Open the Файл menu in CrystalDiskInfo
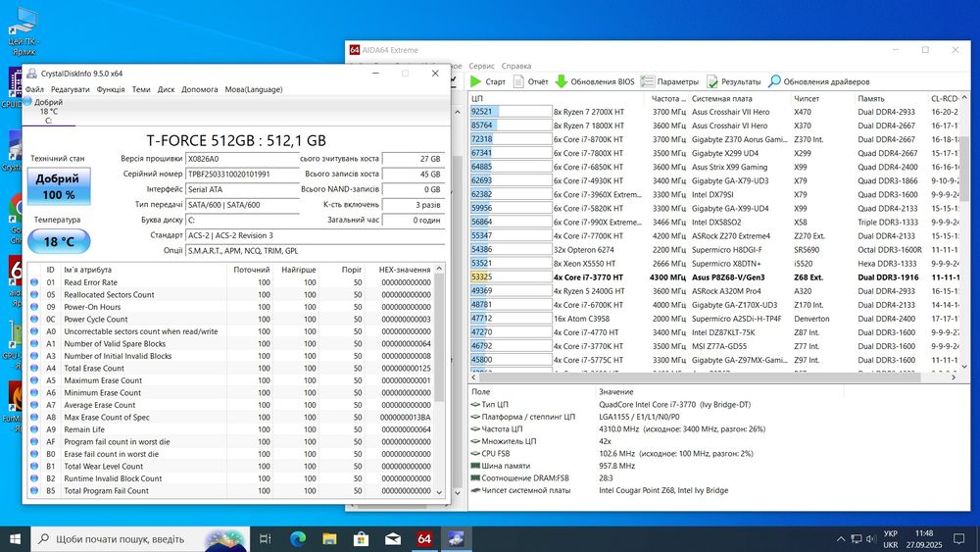This screenshot has width=980, height=552. pos(34,89)
